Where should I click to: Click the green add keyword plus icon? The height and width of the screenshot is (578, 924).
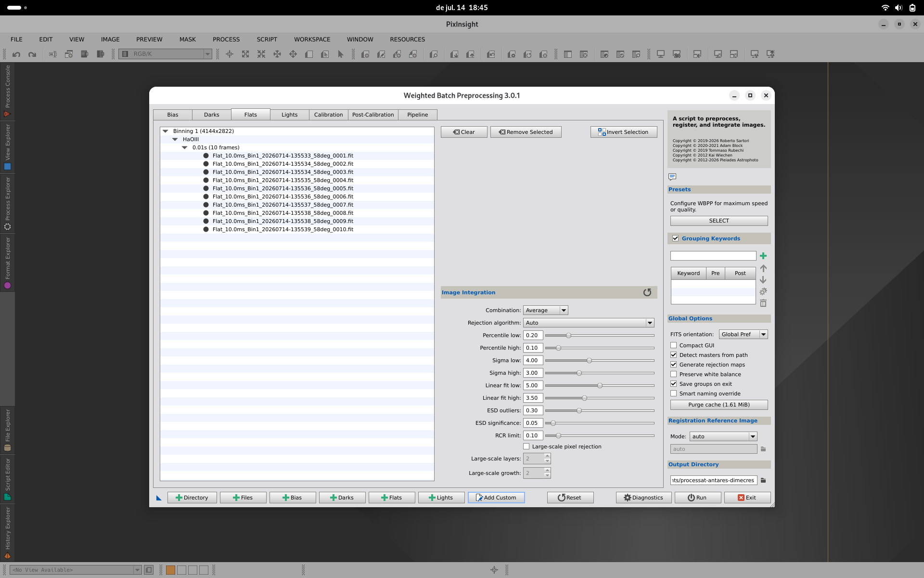pyautogui.click(x=763, y=256)
